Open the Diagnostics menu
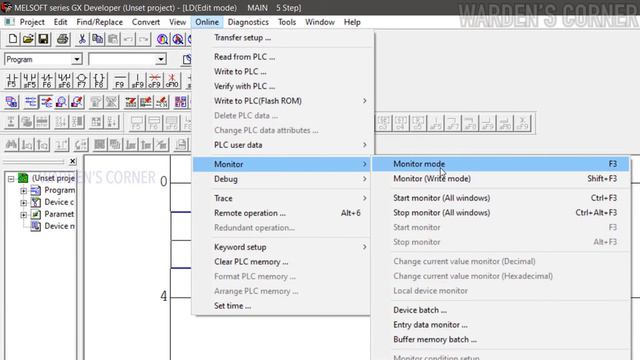The width and height of the screenshot is (640, 360). tap(248, 22)
